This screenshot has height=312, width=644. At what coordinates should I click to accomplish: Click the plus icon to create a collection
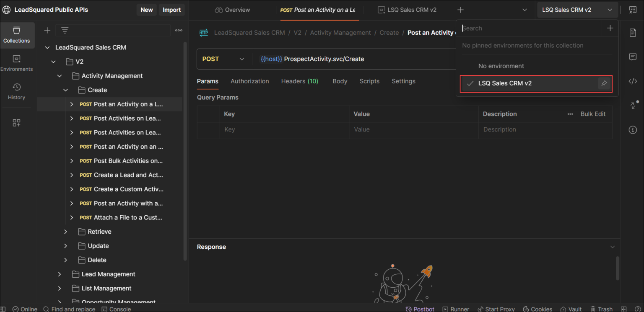pyautogui.click(x=47, y=30)
